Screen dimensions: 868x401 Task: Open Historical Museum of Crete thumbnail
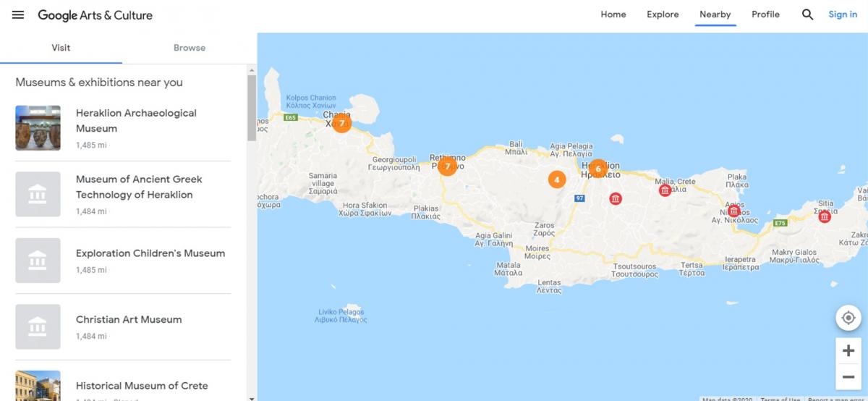coord(38,386)
